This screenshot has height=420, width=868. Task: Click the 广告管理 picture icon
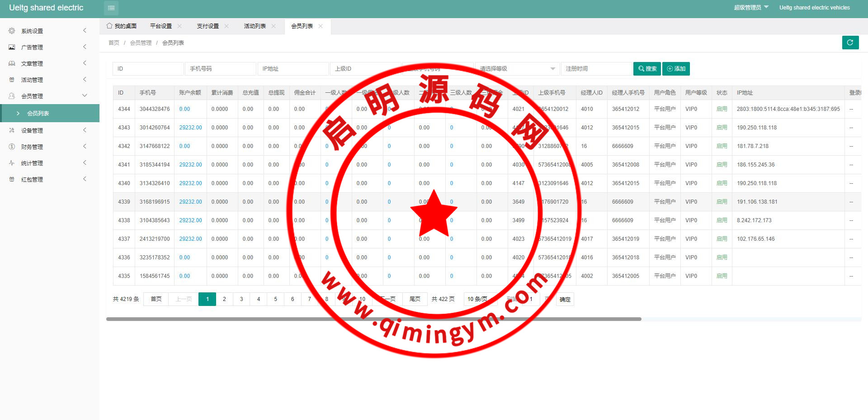pos(12,47)
